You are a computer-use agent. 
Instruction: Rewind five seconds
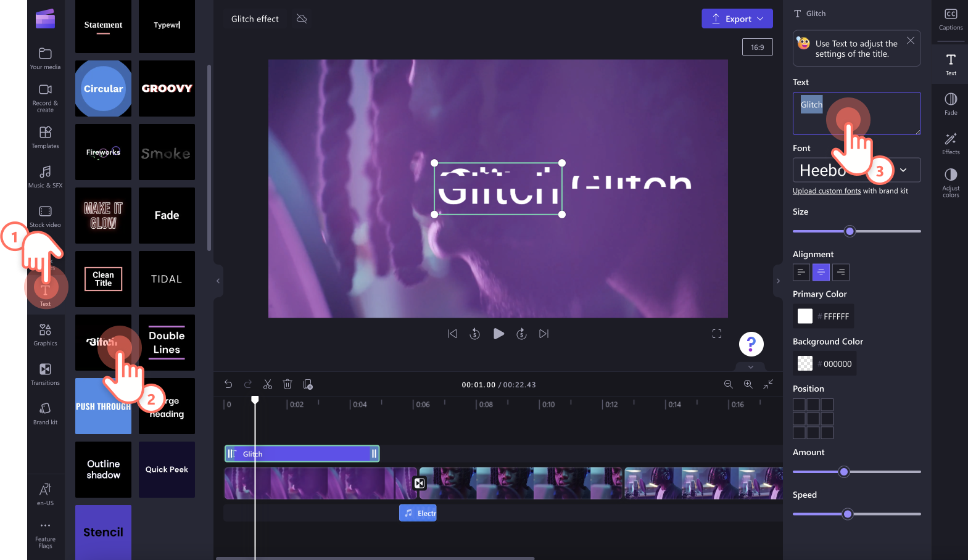click(x=475, y=334)
